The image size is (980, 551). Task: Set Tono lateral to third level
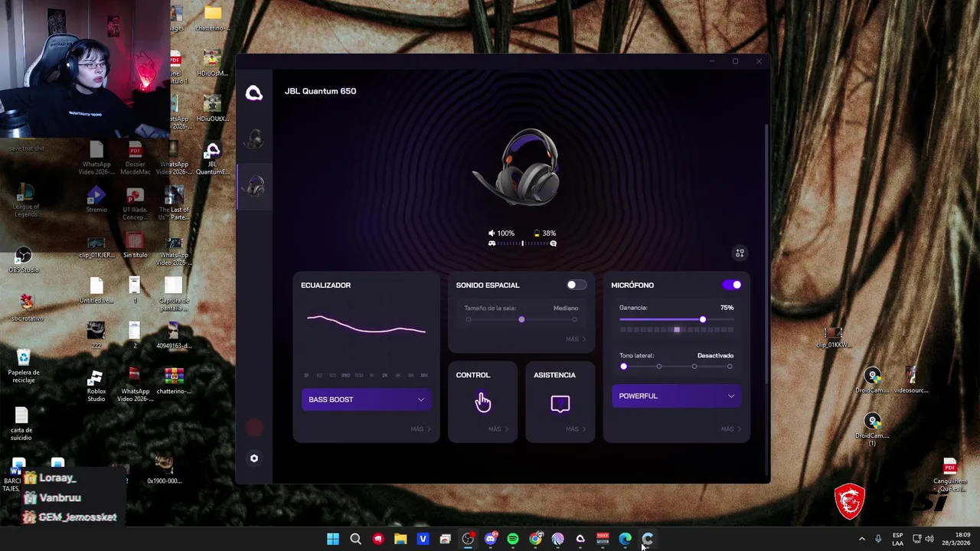click(x=694, y=367)
